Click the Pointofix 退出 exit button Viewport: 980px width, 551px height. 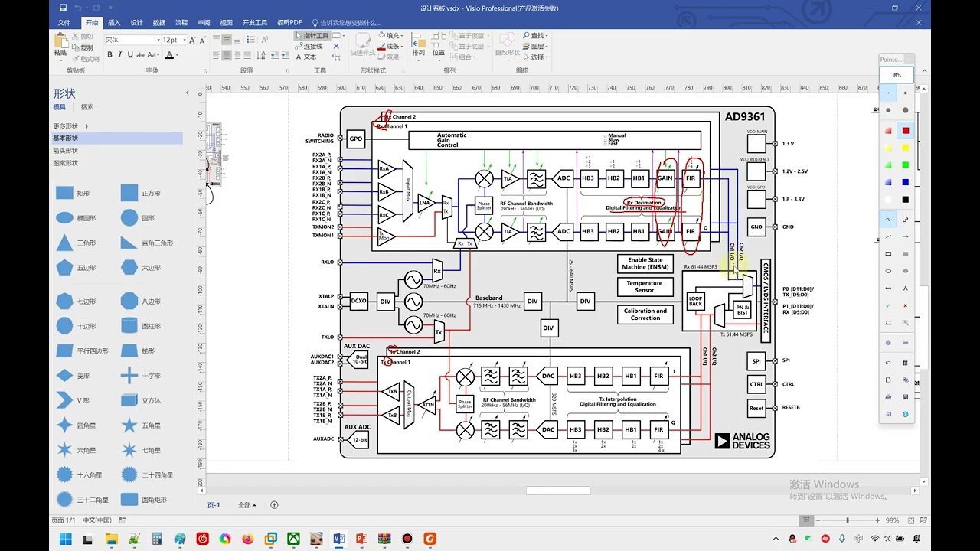pyautogui.click(x=897, y=75)
